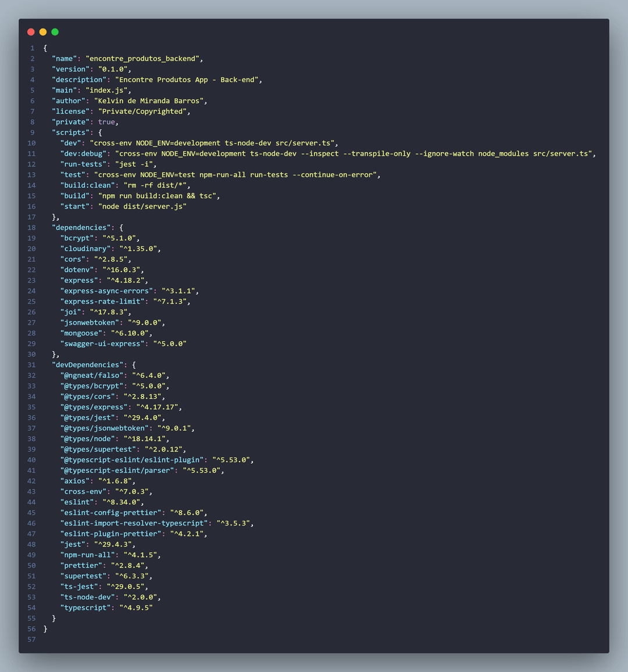
Task: Click the green maximize window dot
Action: point(55,32)
